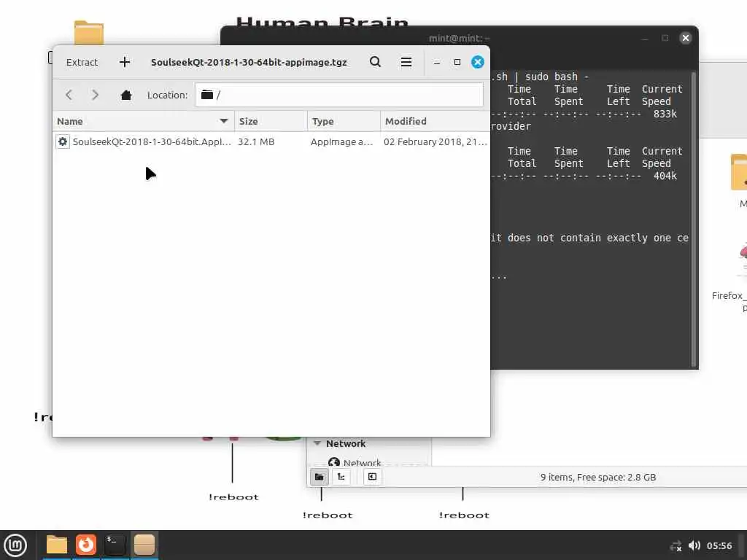Add files with the plus button
The height and width of the screenshot is (560, 747).
click(125, 63)
